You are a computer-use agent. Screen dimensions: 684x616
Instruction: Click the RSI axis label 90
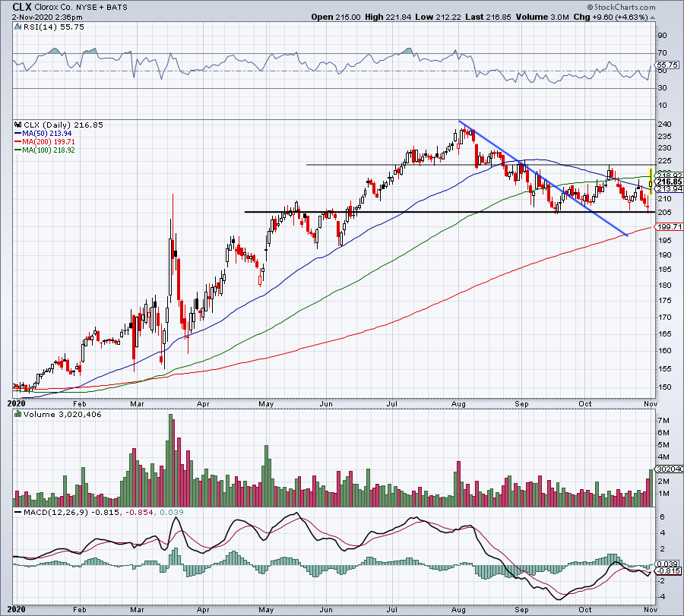tap(662, 36)
